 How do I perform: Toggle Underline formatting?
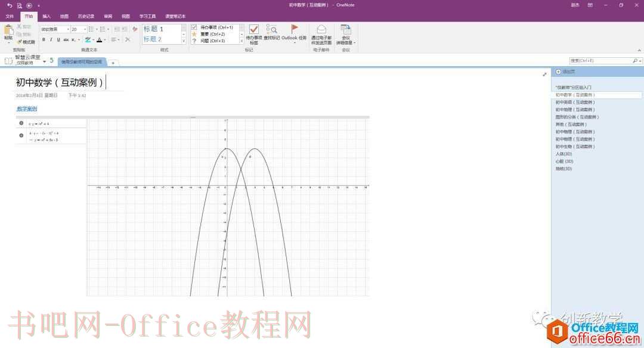point(58,40)
